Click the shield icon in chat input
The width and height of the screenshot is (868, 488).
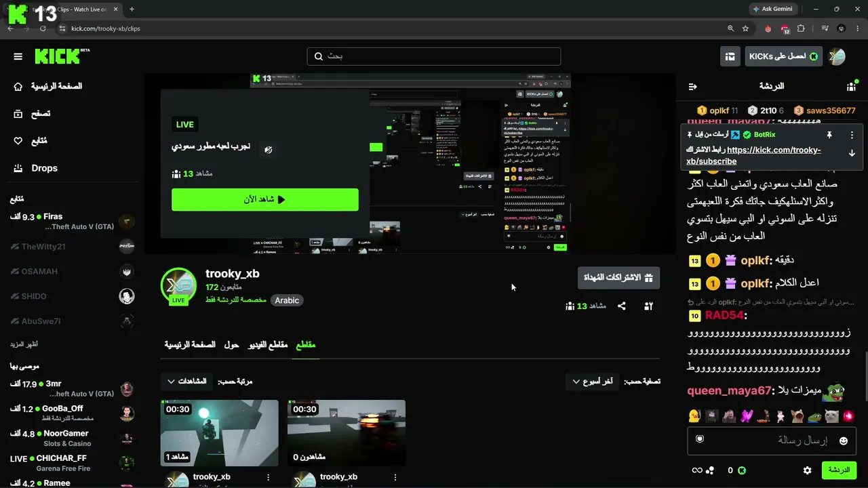click(x=700, y=439)
